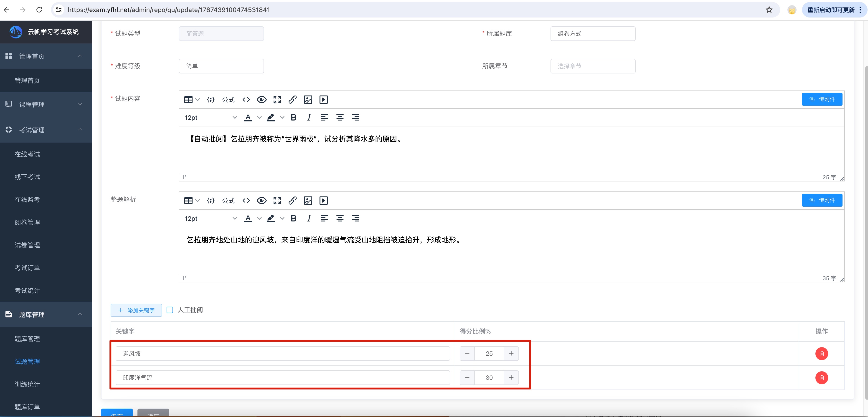
Task: Insert media video in question content editor
Action: tap(323, 100)
